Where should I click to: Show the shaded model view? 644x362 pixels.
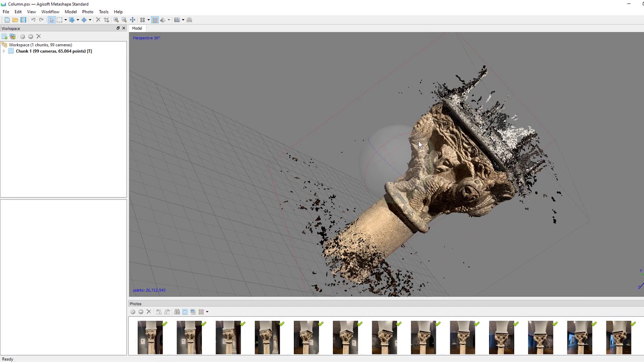[163, 20]
